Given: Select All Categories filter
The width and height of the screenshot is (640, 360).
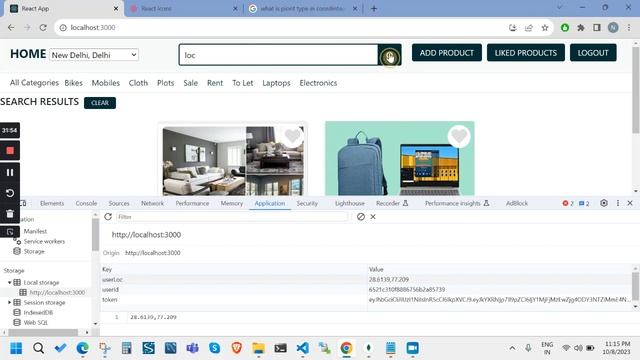Looking at the screenshot, I should (34, 83).
